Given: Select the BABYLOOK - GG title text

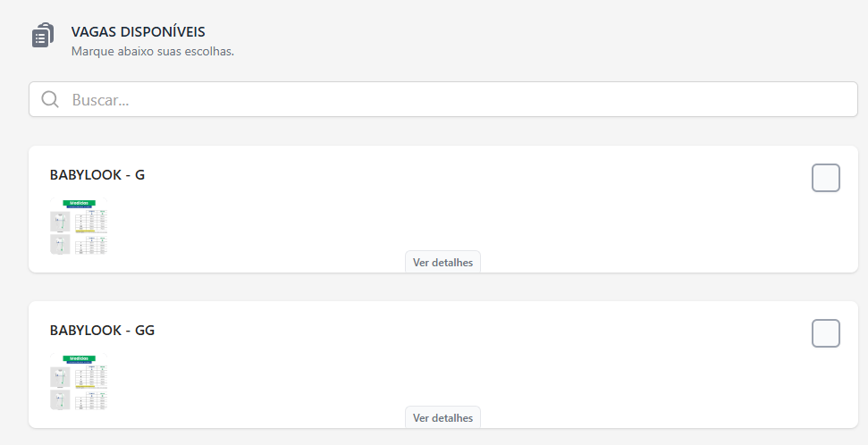Looking at the screenshot, I should coord(102,331).
